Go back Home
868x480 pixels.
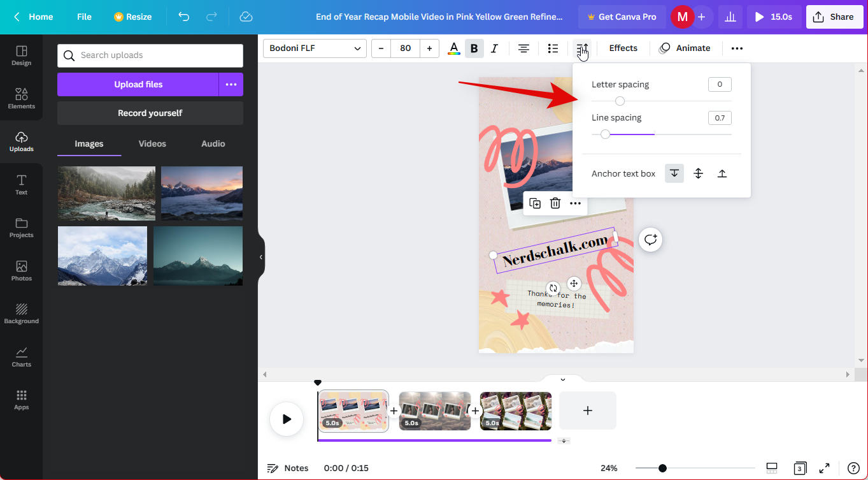click(34, 17)
